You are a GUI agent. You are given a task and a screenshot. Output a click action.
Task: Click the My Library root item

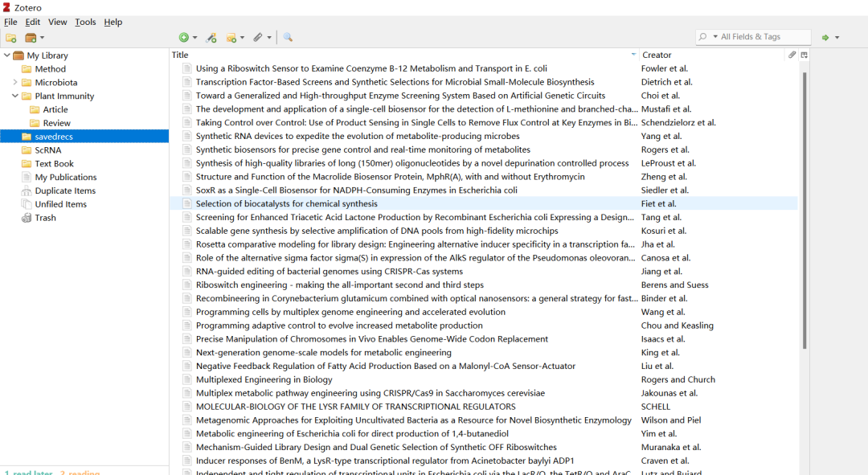tap(47, 55)
